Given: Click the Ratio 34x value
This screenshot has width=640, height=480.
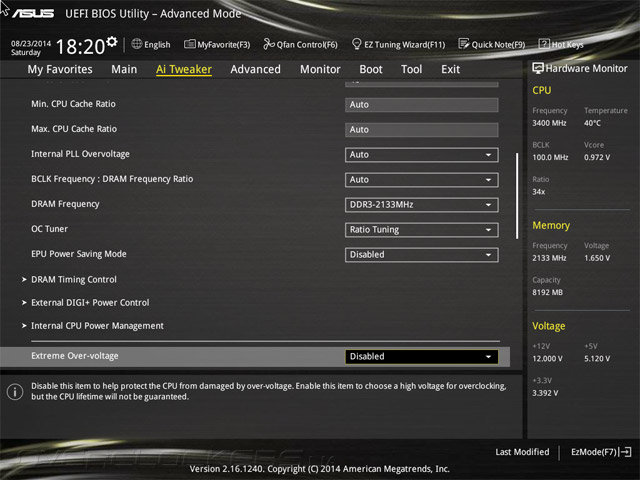Looking at the screenshot, I should click(x=538, y=191).
